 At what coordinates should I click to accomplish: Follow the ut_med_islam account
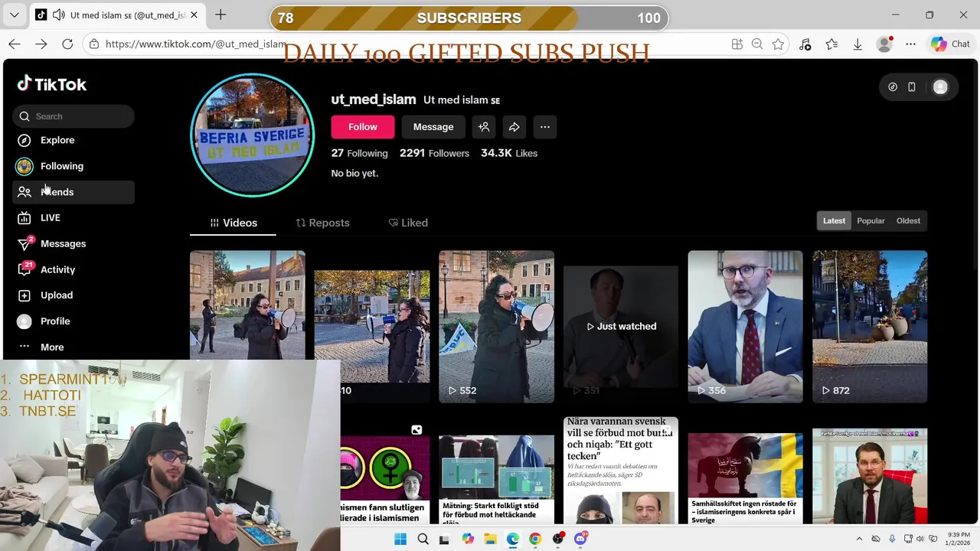pyautogui.click(x=363, y=127)
